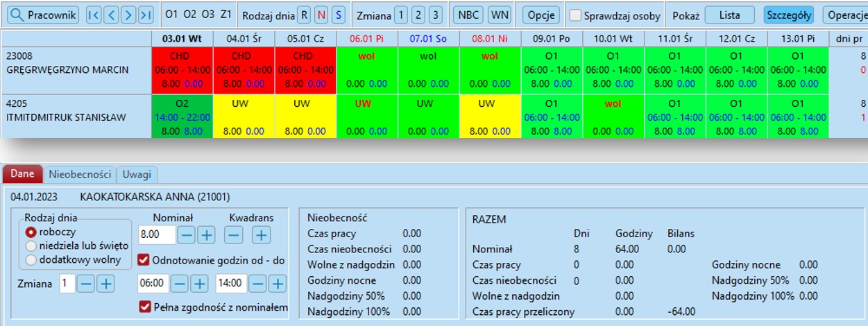Screen dimensions: 868x326
Task: Select shift 3 in Zmiana toolbar
Action: click(434, 15)
